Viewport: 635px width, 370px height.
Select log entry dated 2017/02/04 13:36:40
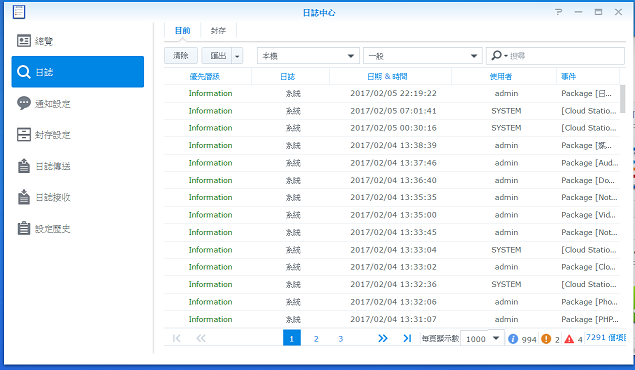click(392, 180)
